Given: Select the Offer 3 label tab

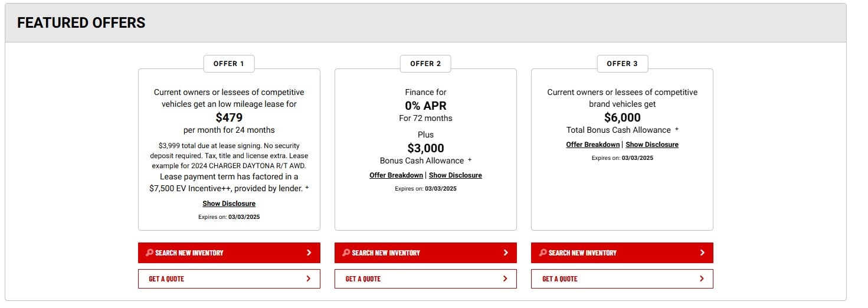Looking at the screenshot, I should point(622,64).
